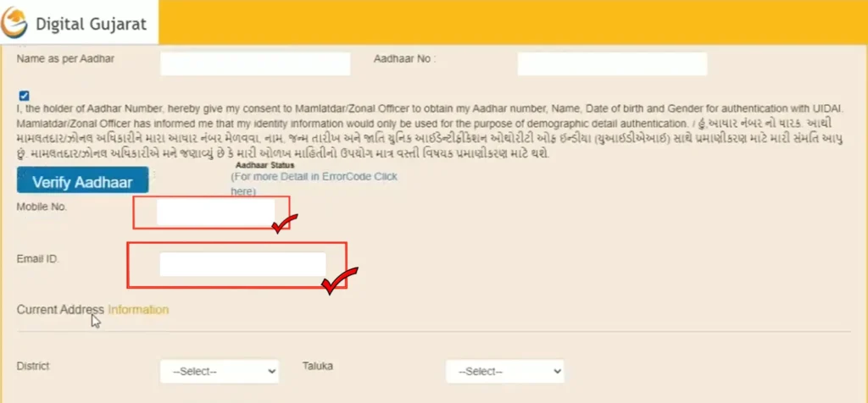Open the ErrorCode details 'Click here' link
Viewport: 868px width, 403px height.
[242, 192]
